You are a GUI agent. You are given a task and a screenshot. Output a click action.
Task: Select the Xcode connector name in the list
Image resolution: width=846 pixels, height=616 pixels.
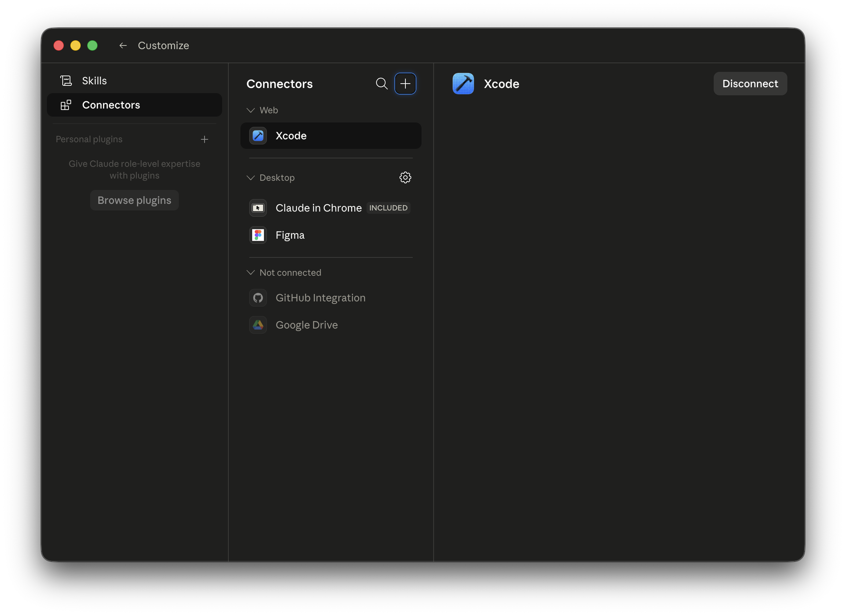point(291,136)
